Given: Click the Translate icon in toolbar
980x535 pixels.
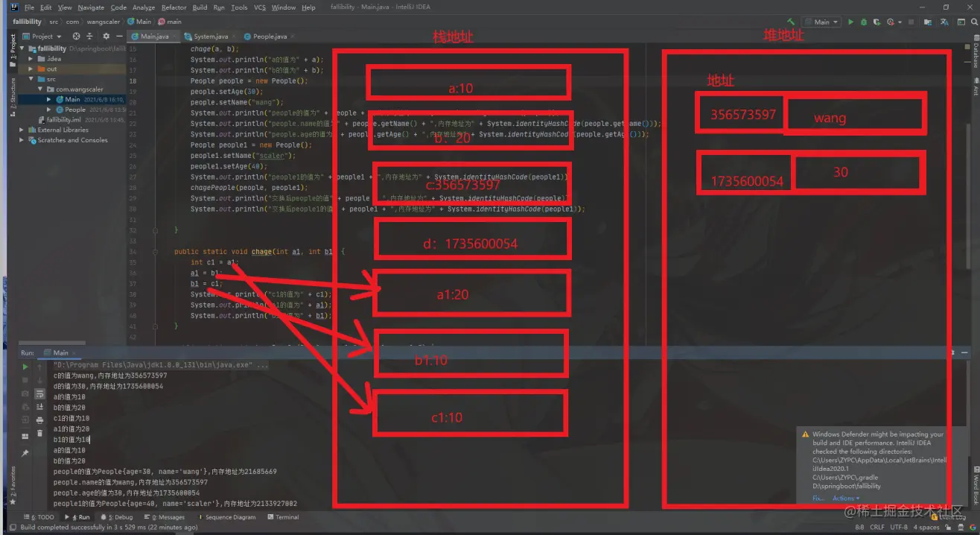Looking at the screenshot, I should coord(944,22).
